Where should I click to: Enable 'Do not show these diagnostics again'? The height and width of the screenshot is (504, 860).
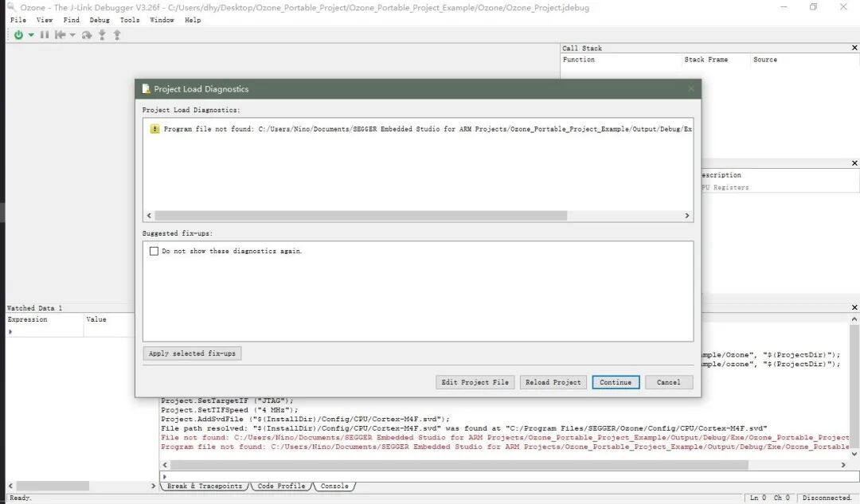pos(154,251)
